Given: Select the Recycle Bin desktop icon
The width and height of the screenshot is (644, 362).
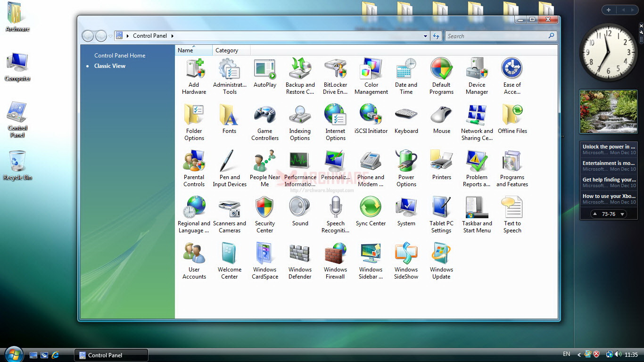Looking at the screenshot, I should point(17,165).
